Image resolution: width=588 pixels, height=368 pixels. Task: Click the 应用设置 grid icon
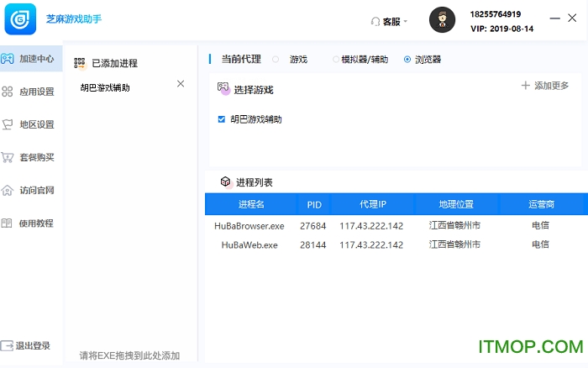click(x=7, y=92)
